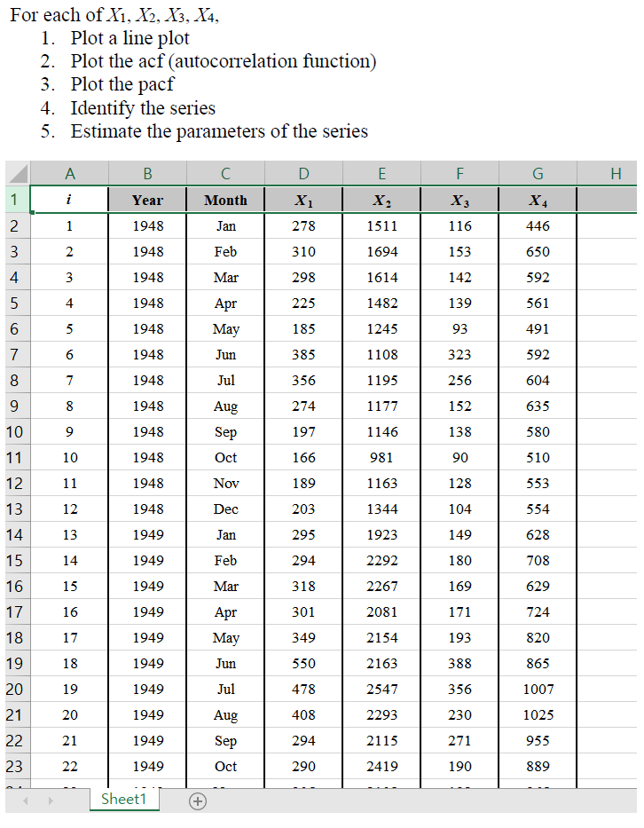644x828 pixels.
Task: Select the cell containing the Month header
Action: pos(225,200)
